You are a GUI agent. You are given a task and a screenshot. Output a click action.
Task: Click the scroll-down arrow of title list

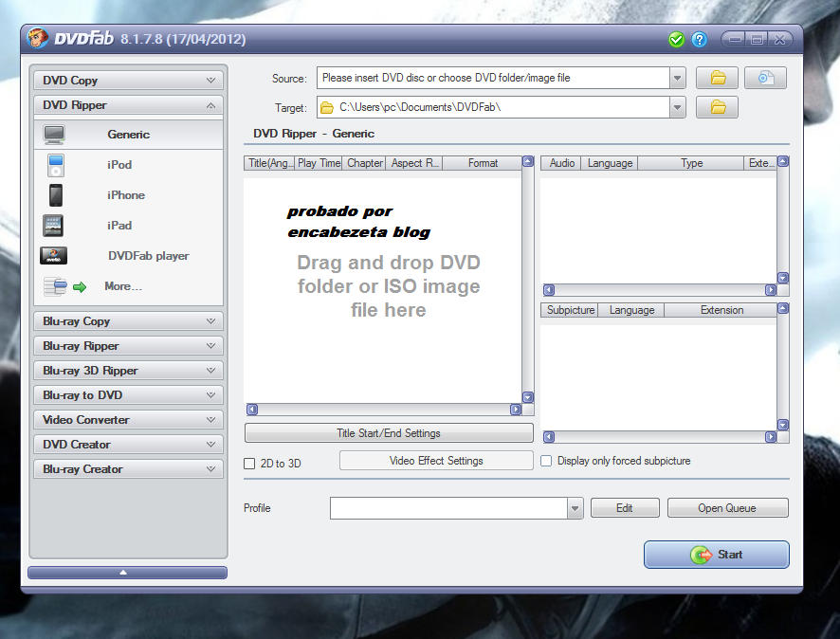point(528,397)
